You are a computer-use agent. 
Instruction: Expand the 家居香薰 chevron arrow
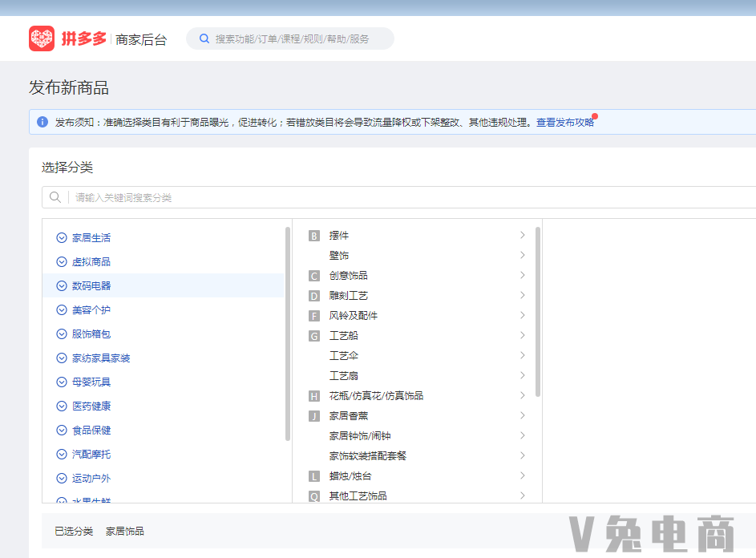click(522, 416)
